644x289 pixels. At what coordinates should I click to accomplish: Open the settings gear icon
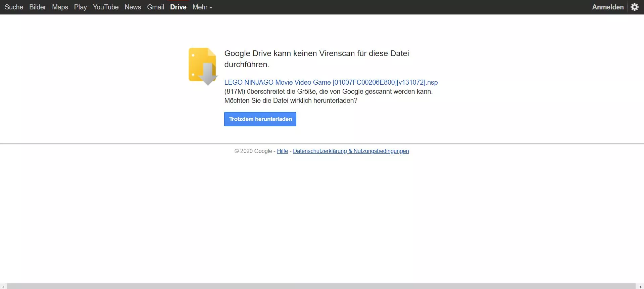634,7
